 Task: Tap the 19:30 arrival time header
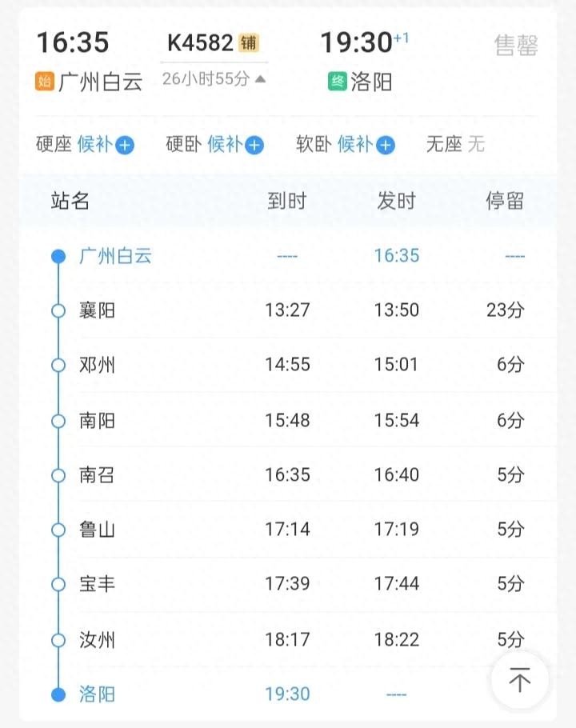click(356, 42)
